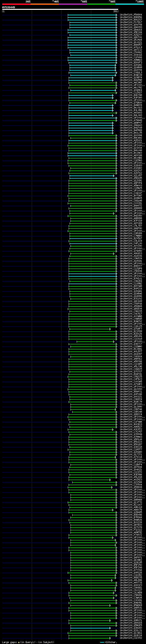This screenshot has width=146, height=644.
Task: Click the cyan alignment bar for UniRef100_Q8GT01
Action: point(92,37)
